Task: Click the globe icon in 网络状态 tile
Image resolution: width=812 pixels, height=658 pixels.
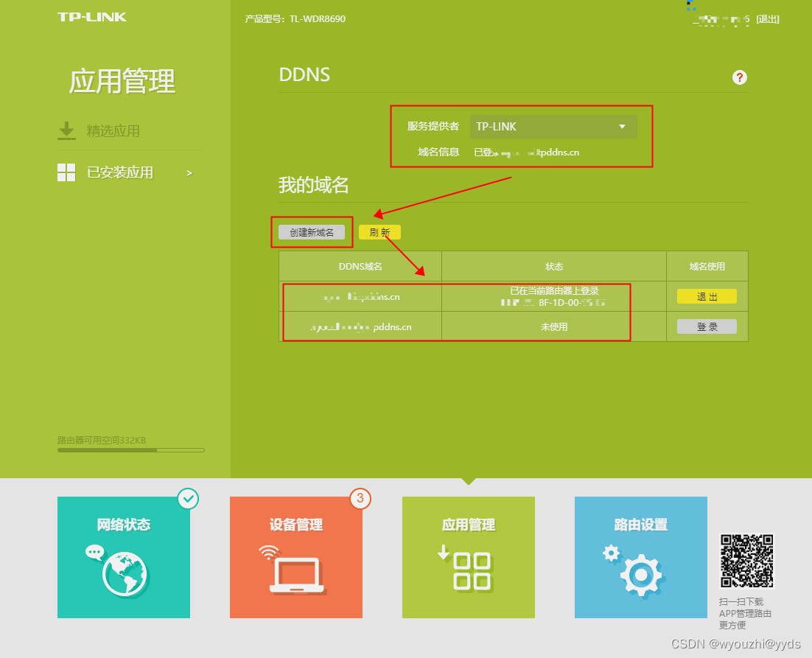Action: [x=125, y=575]
